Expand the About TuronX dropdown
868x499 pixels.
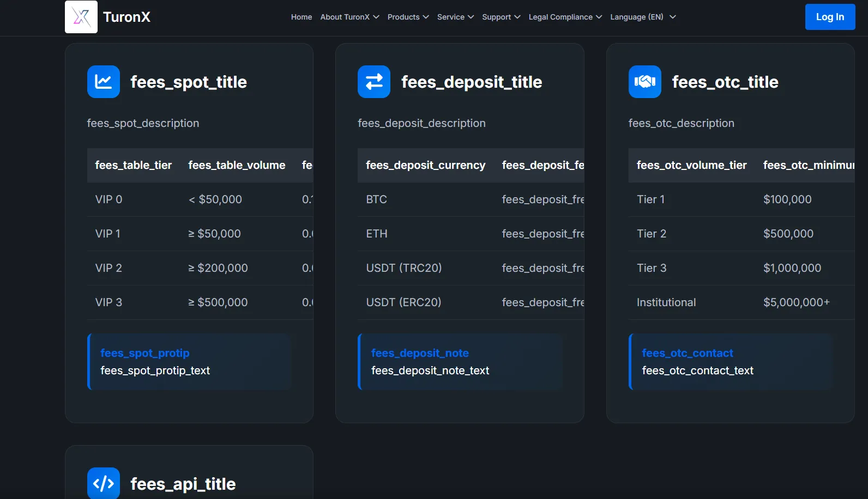(x=349, y=17)
